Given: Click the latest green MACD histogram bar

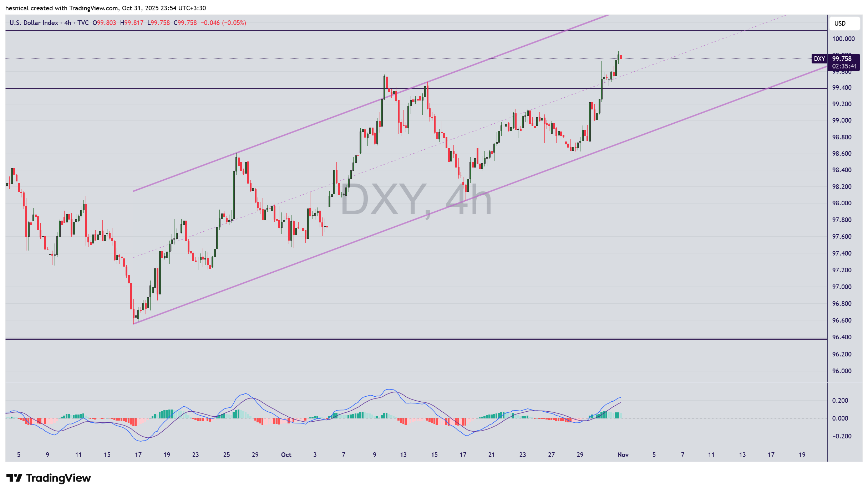Looking at the screenshot, I should tap(621, 416).
